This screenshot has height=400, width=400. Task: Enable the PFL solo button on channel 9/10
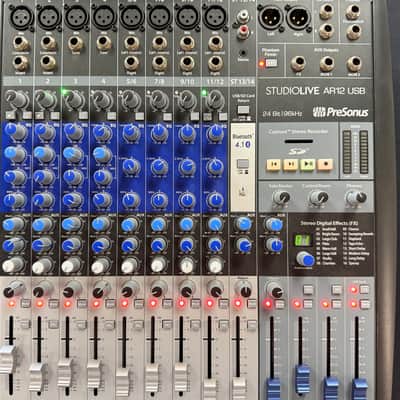[x=195, y=324]
